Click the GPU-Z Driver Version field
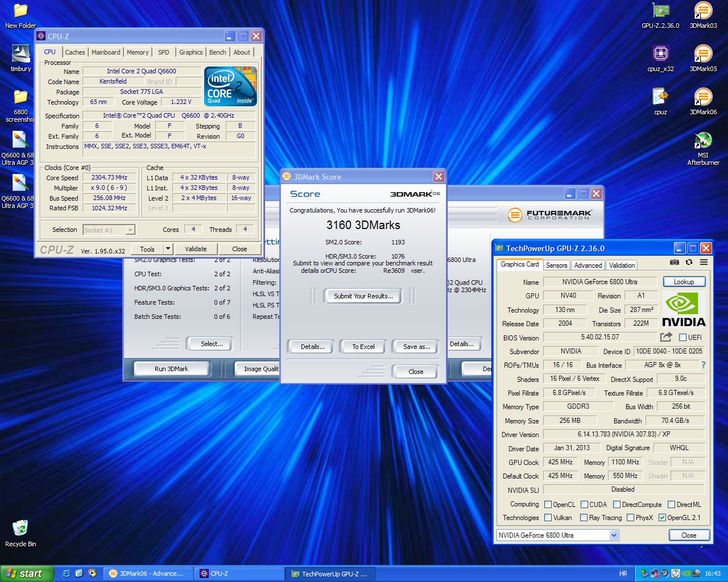 click(x=624, y=434)
